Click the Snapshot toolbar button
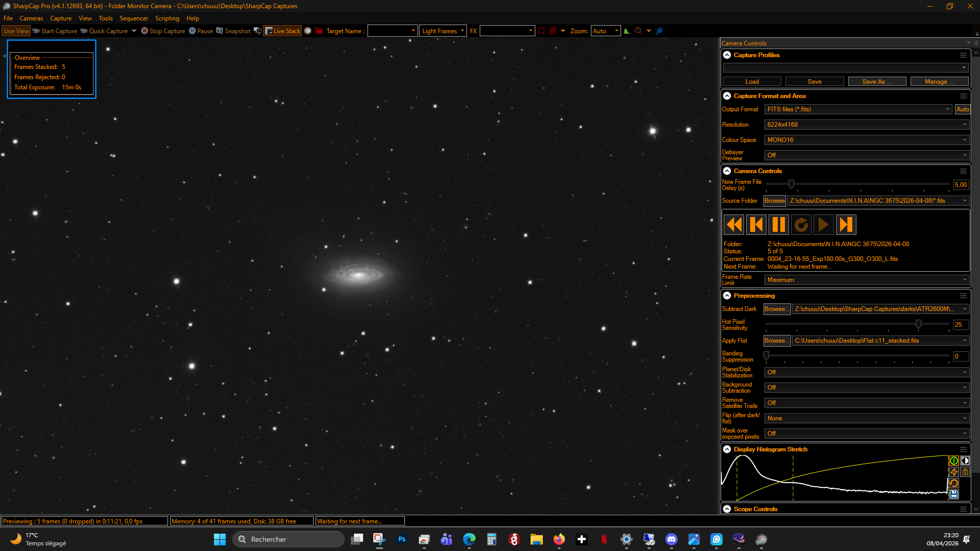The height and width of the screenshot is (551, 980). click(233, 31)
